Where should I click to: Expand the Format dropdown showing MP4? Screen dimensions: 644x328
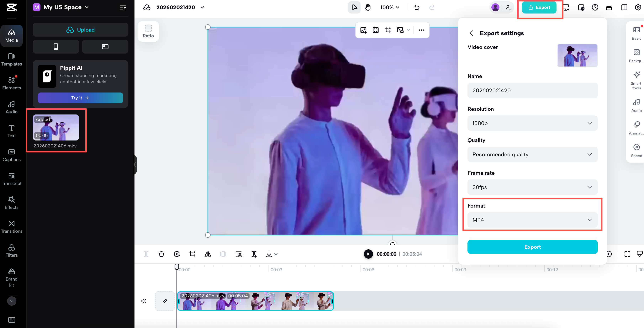[x=532, y=220]
